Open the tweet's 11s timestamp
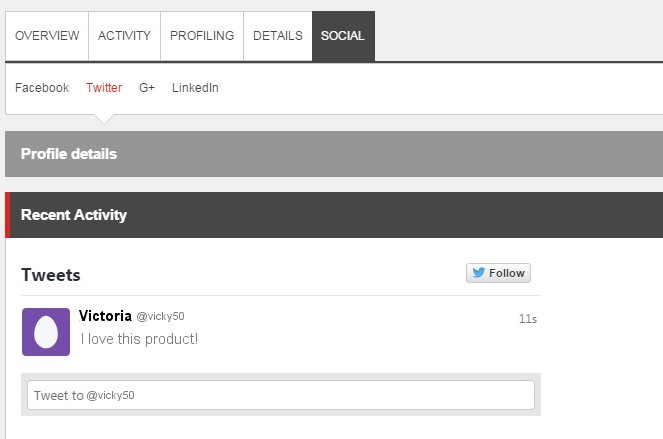The image size is (663, 439). point(528,319)
